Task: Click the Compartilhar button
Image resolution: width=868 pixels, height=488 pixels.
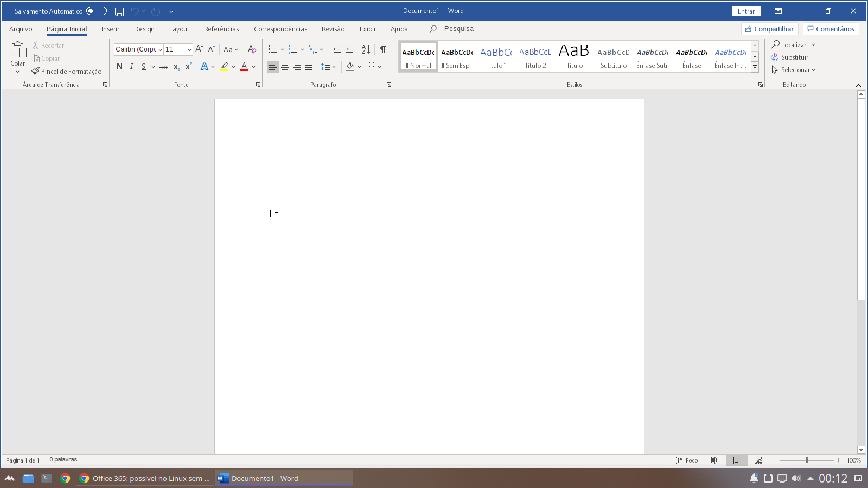Action: 769,29
